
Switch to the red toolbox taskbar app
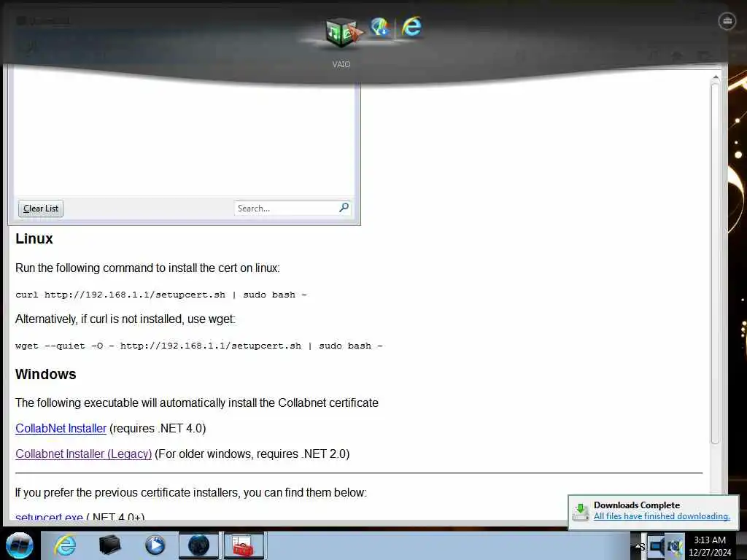pyautogui.click(x=244, y=545)
